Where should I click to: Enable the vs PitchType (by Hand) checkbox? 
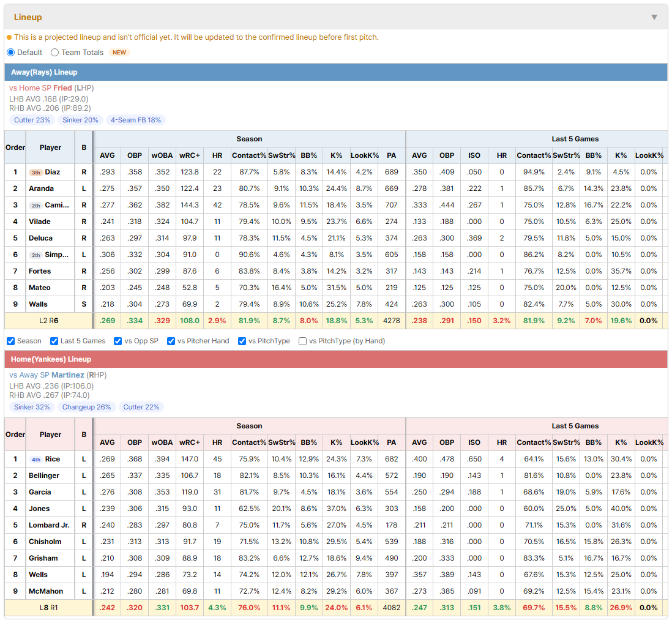[x=302, y=341]
